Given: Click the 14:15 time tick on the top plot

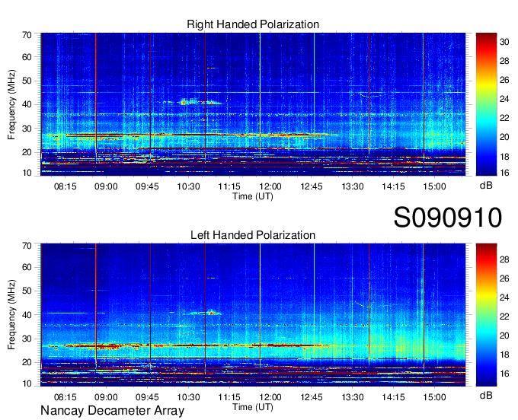Looking at the screenshot, I should [x=394, y=186].
